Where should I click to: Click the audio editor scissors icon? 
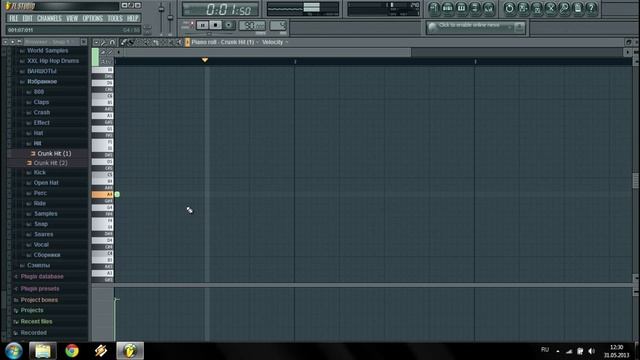coord(551,9)
